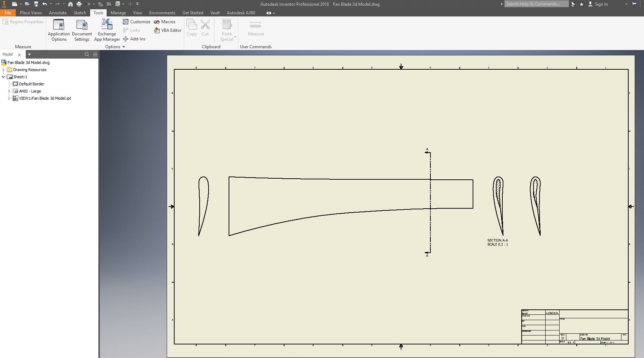Open the File menu

tap(8, 13)
